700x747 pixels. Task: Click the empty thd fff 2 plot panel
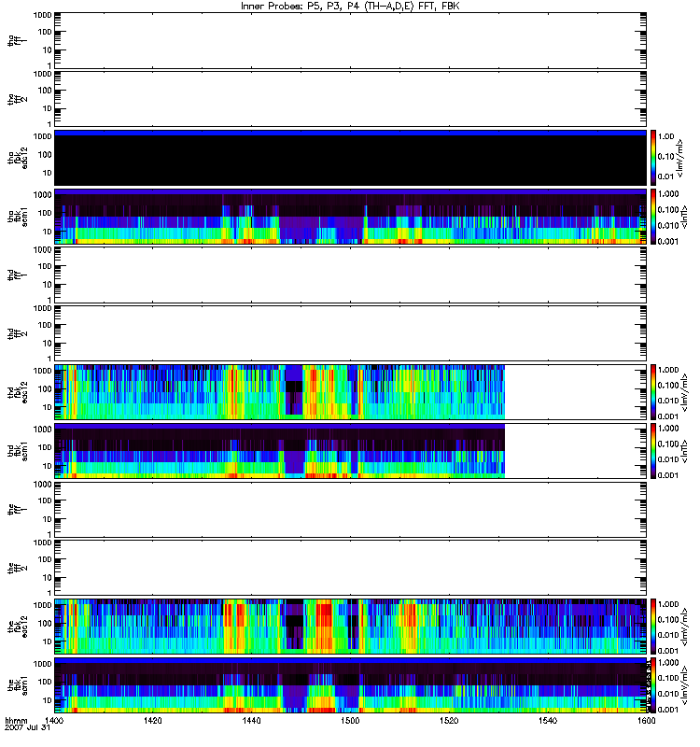350,333
